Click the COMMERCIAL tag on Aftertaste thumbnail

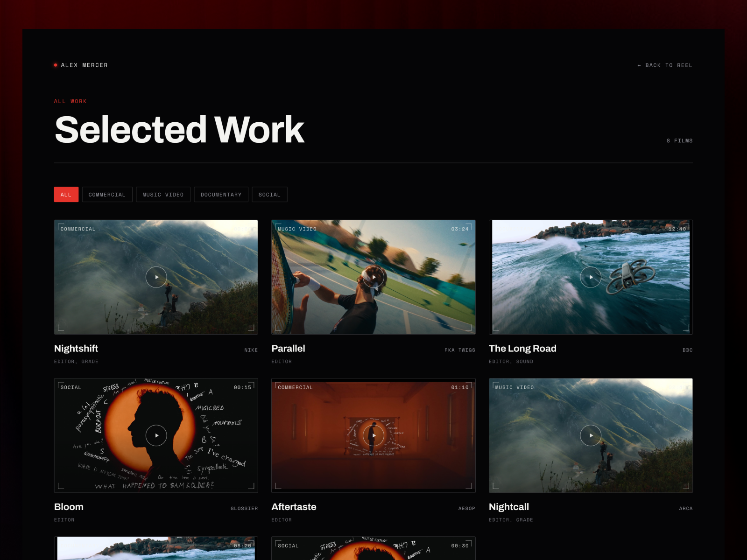296,387
